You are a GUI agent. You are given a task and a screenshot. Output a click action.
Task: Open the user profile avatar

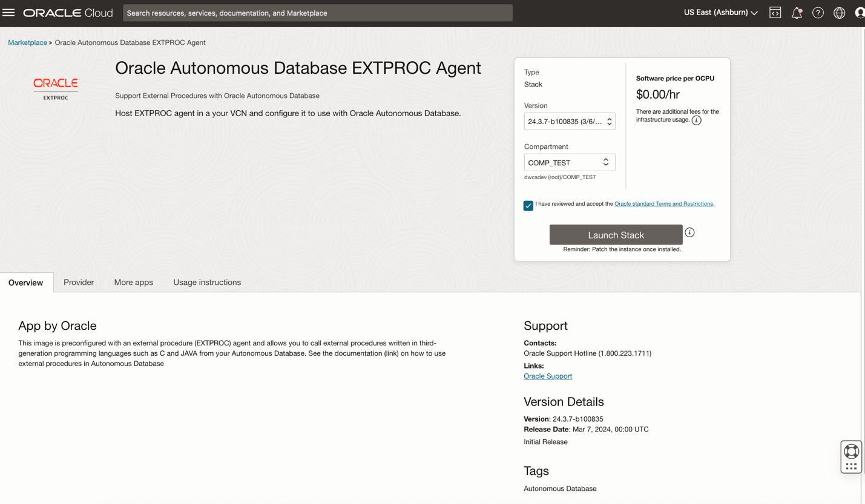click(860, 12)
